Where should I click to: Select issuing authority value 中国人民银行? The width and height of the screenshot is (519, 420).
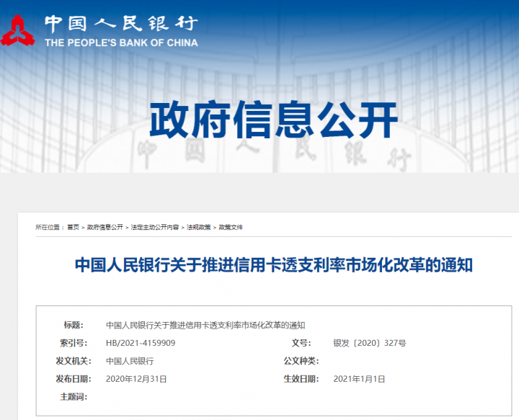tap(130, 361)
